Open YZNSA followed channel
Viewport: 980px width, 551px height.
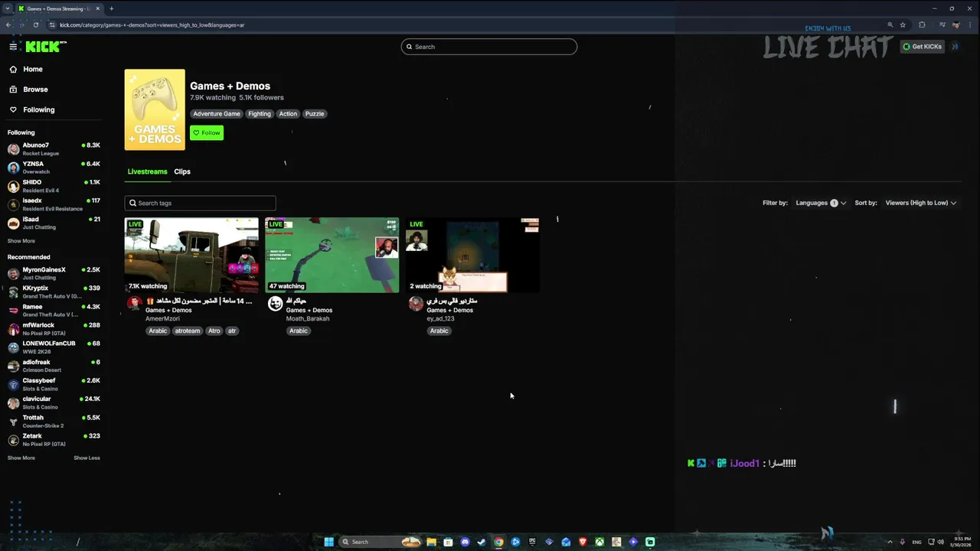(54, 167)
